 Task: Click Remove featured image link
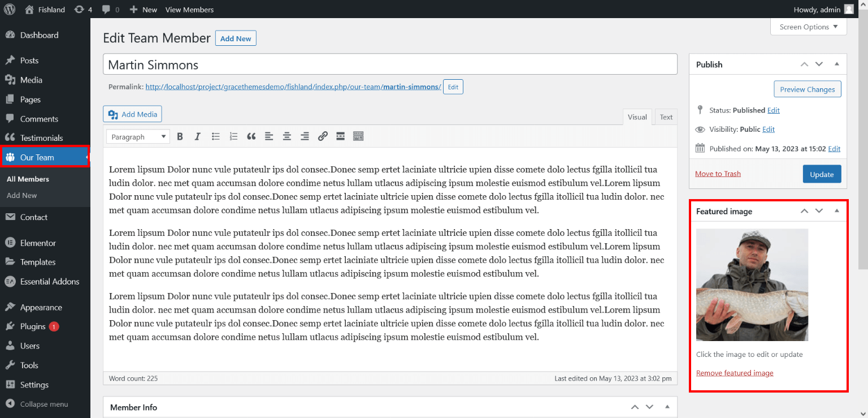735,373
